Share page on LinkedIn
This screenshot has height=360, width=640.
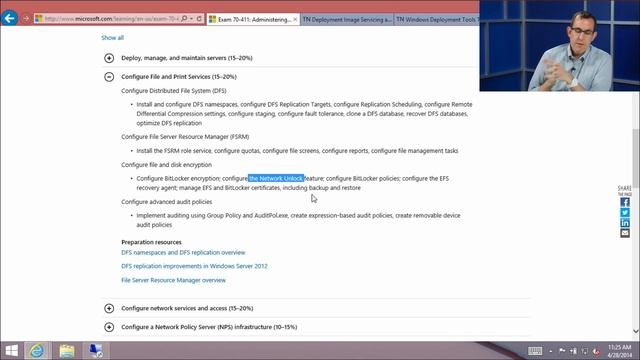[x=625, y=223]
